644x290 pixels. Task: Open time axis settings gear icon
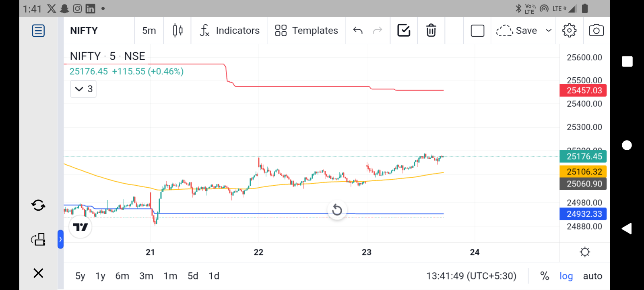(x=585, y=252)
